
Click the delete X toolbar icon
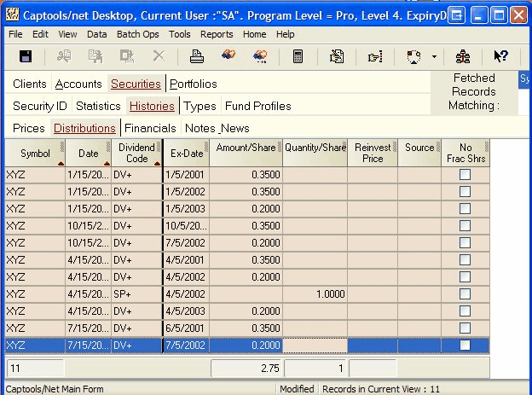pos(159,56)
